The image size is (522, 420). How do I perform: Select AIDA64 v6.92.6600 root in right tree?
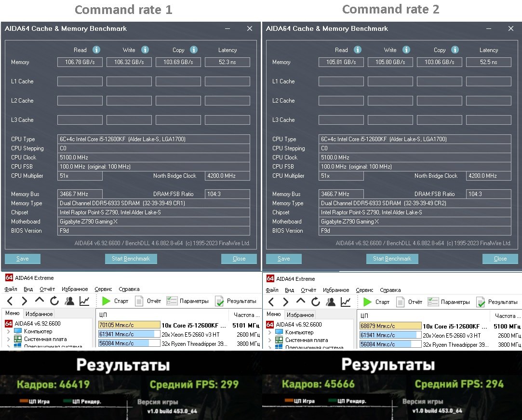299,325
